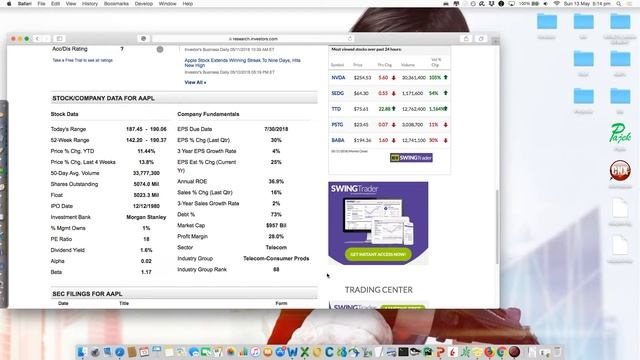Open Microsoft Word icon in Dock
This screenshot has width=640, height=360.
292,352
